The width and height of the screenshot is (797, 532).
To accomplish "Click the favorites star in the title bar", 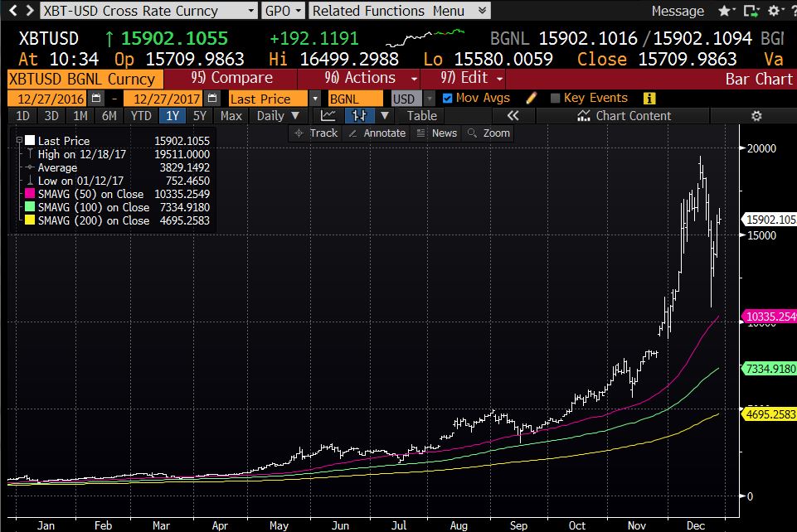I will coord(724,11).
